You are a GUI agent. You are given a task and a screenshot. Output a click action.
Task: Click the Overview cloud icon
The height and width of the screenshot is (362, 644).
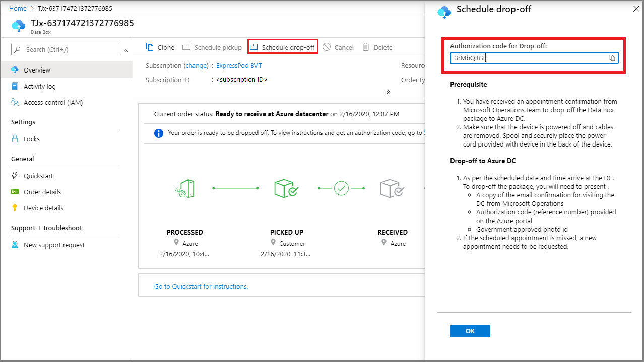(15, 70)
